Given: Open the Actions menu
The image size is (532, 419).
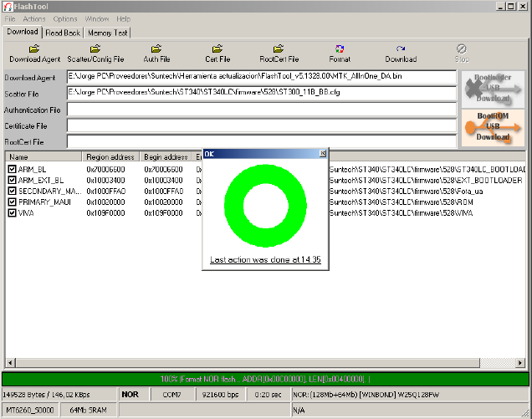Looking at the screenshot, I should click(x=34, y=19).
